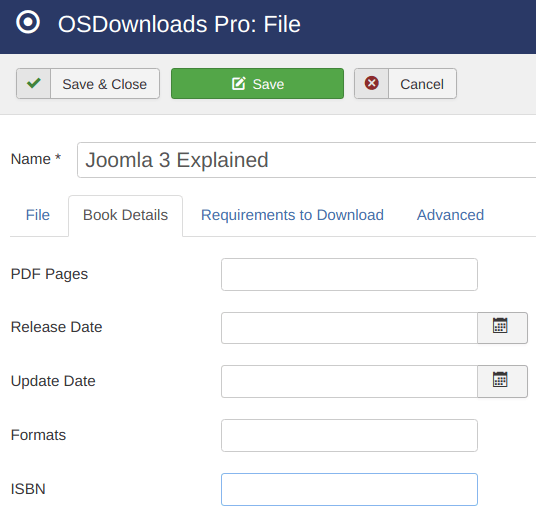Click the OSDownloads circular logo icon
The image size is (536, 512).
click(28, 22)
